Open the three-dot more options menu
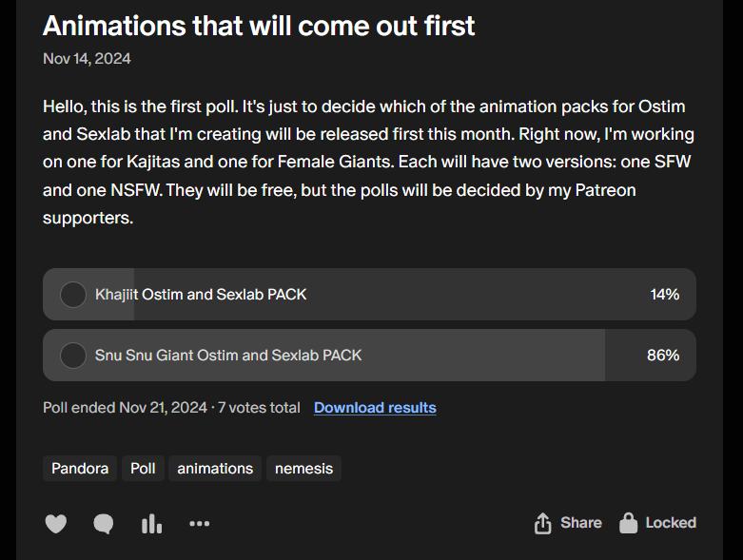The width and height of the screenshot is (743, 560). coord(199,524)
